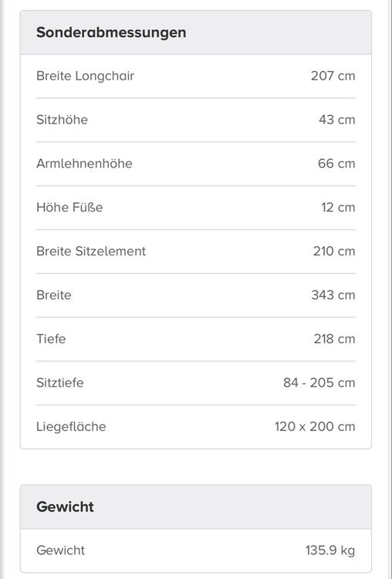Click the 207 cm value
This screenshot has width=392, height=579.
point(333,76)
